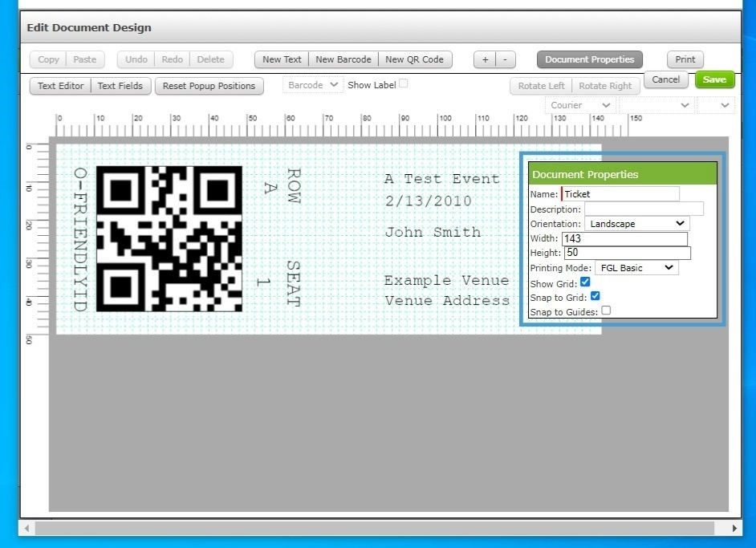Image resolution: width=756 pixels, height=548 pixels.
Task: Zoom in with the plus button
Action: tap(485, 59)
